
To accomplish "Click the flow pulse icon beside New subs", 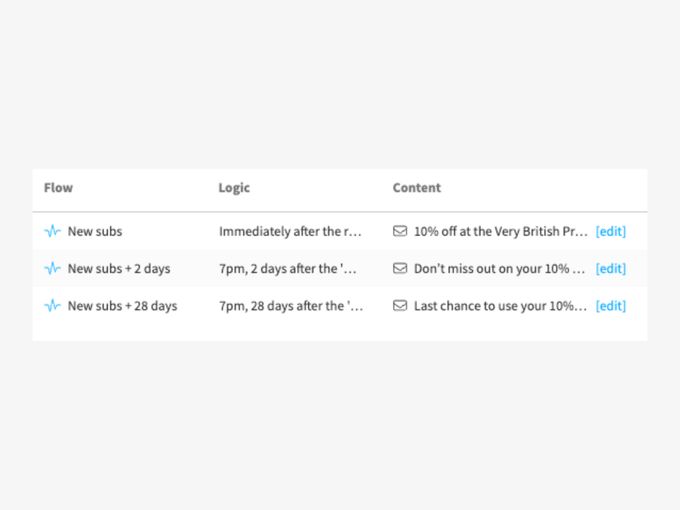I will click(53, 231).
